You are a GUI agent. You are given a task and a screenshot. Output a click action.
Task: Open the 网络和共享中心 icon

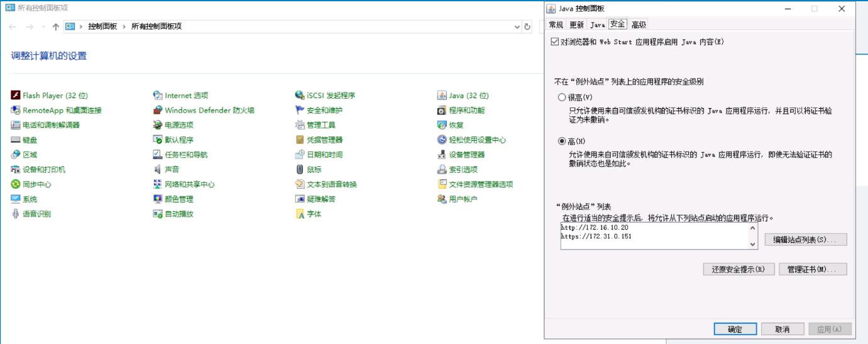coord(158,184)
